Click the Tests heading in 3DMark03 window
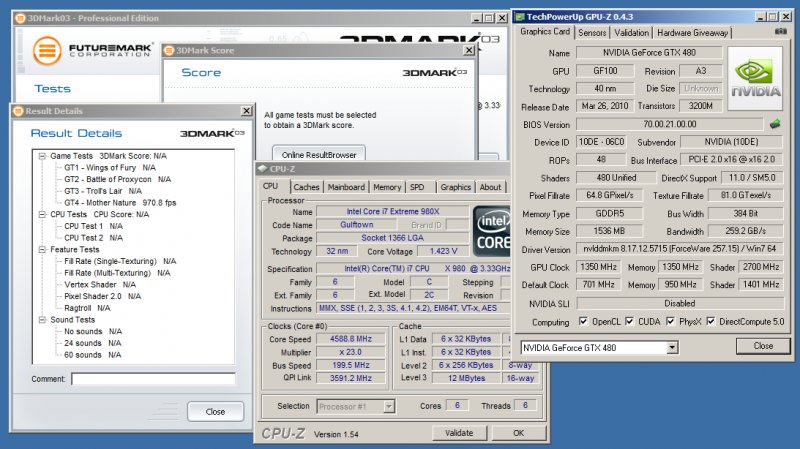Viewport: 800px width, 449px height. pos(52,89)
